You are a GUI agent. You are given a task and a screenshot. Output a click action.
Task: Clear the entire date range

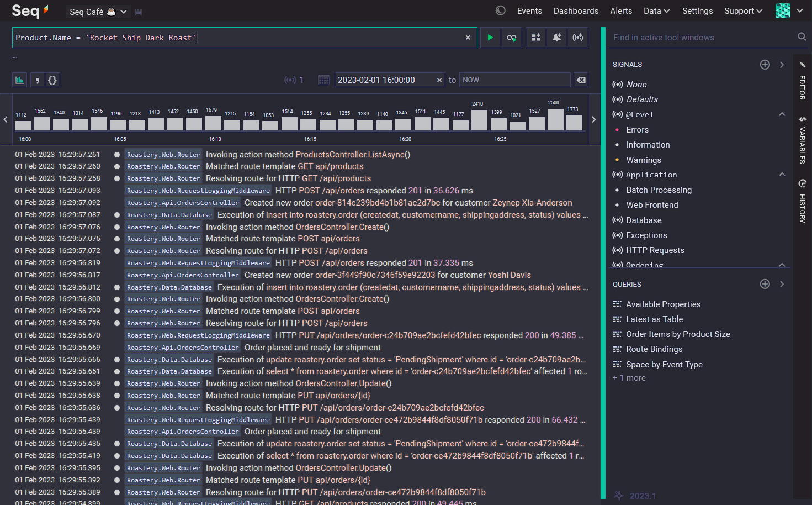(581, 80)
